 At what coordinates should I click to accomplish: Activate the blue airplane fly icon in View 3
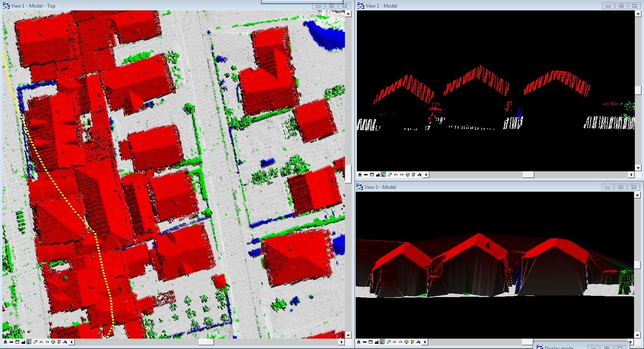[419, 342]
